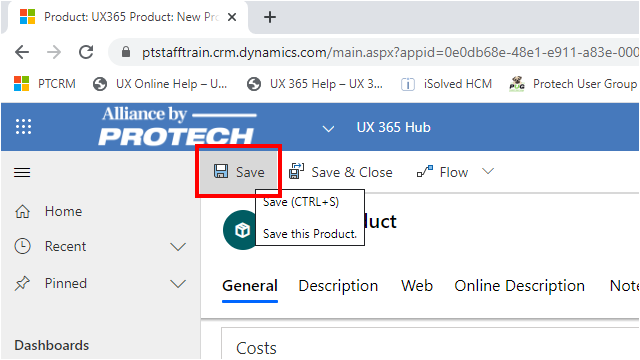This screenshot has width=640, height=360.
Task: Open the app launcher waffle icon
Action: click(x=23, y=127)
